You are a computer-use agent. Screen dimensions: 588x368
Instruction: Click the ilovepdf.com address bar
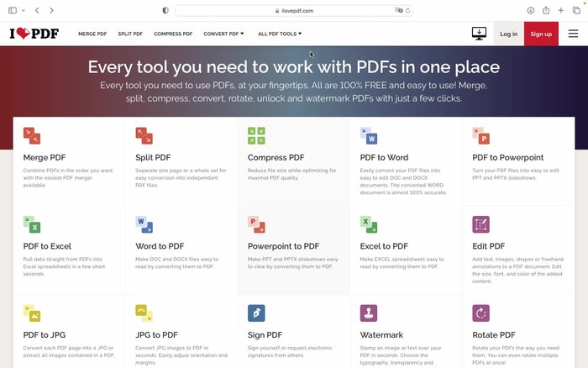(x=294, y=11)
